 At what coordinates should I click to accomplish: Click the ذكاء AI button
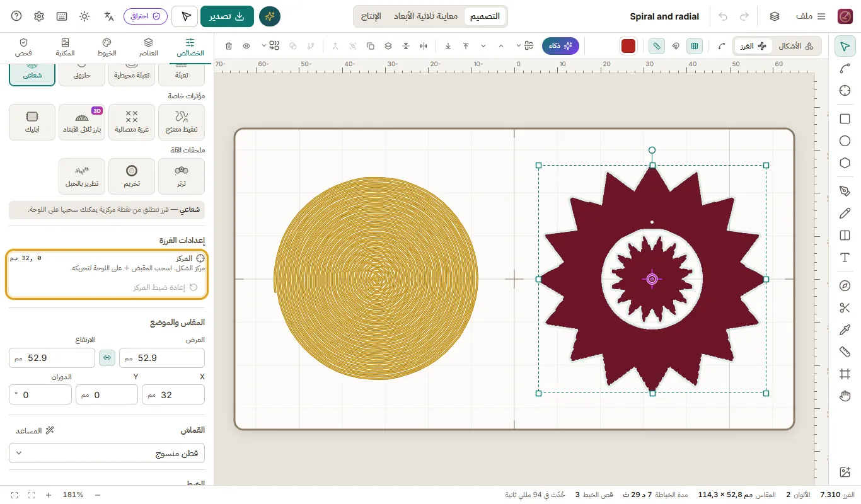(x=560, y=46)
